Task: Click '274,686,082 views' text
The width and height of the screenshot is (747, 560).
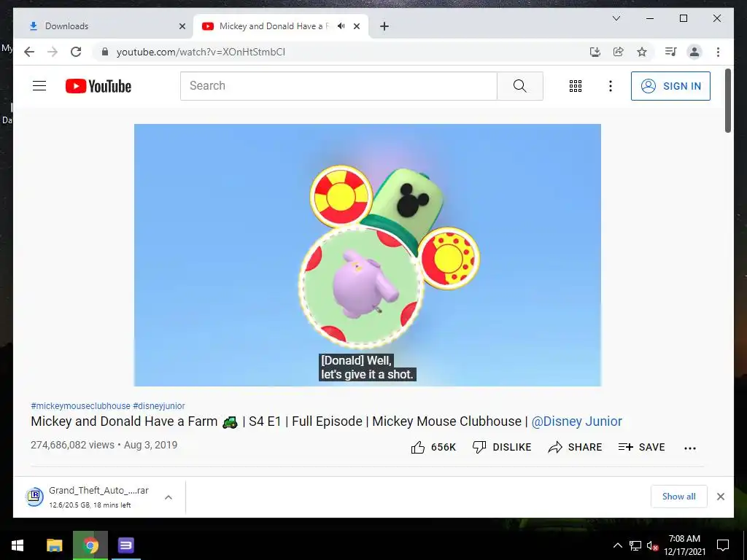Action: point(72,445)
